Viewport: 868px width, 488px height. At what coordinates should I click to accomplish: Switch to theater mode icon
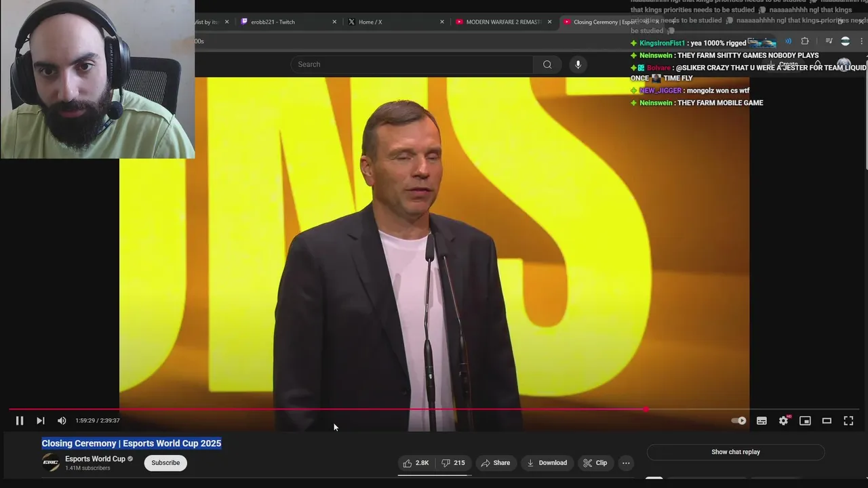point(827,421)
